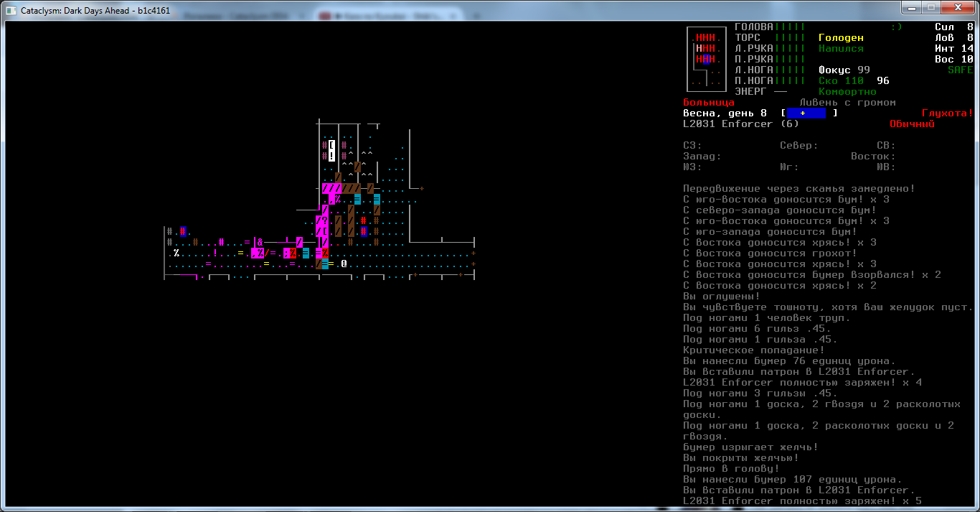
Task: Click the magenta & symbol on the map
Action: pyautogui.click(x=260, y=242)
